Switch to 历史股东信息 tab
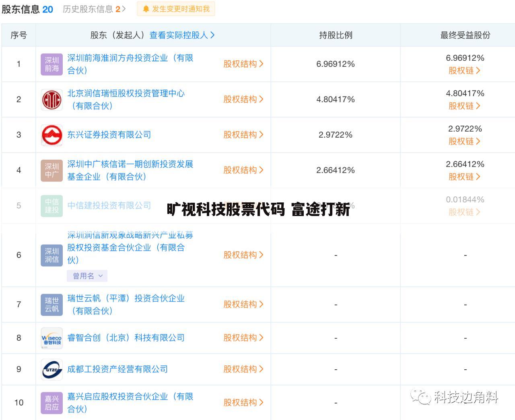The height and width of the screenshot is (420, 515). click(94, 9)
